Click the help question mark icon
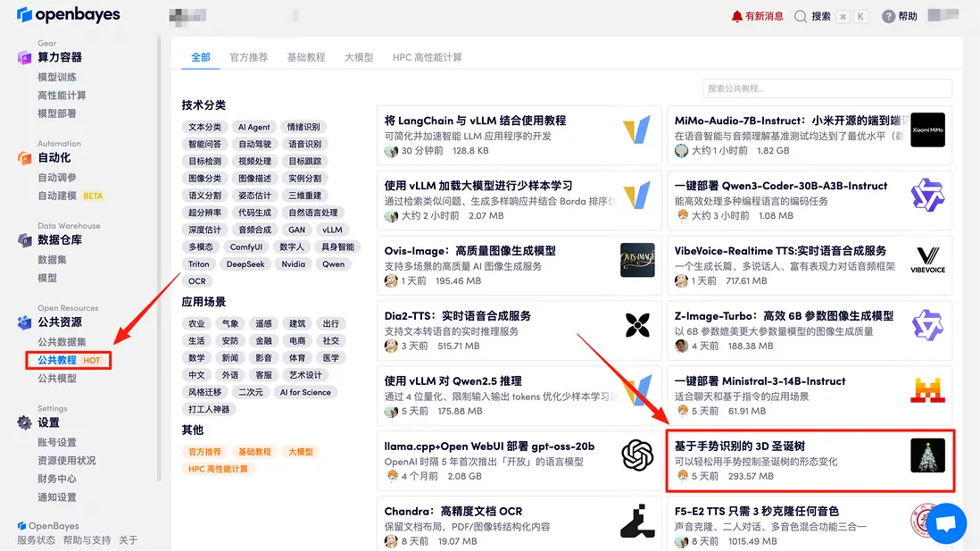The image size is (980, 551). (888, 16)
